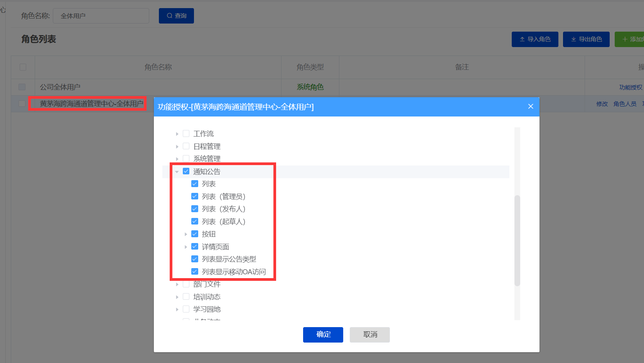644x363 pixels.
Task: Tick the 部门文件 checkbox
Action: tap(186, 284)
